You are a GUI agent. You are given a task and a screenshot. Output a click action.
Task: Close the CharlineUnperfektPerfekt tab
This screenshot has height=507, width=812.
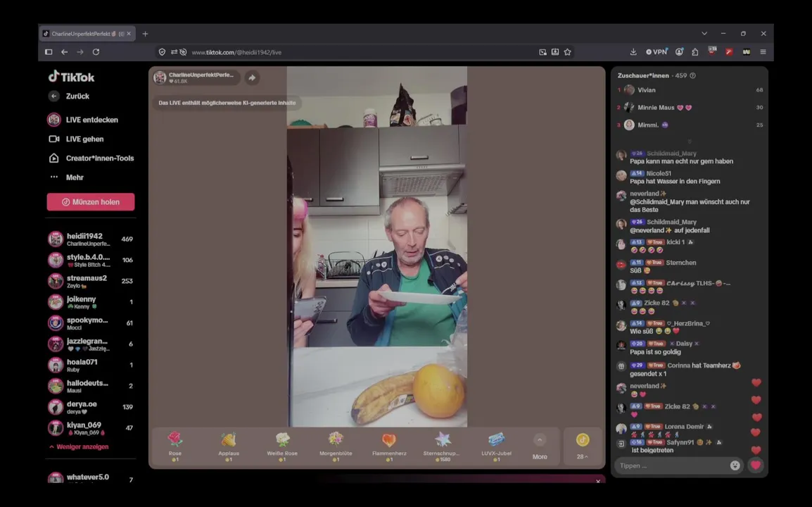pyautogui.click(x=129, y=34)
